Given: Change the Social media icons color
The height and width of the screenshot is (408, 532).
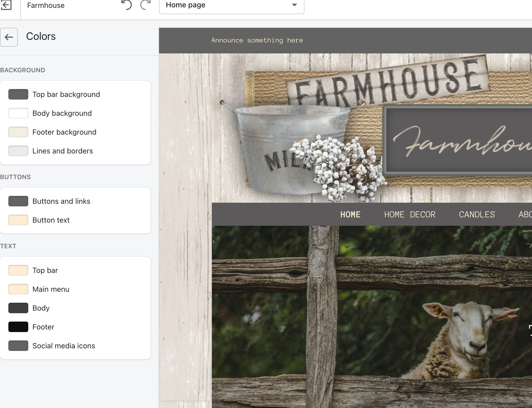Looking at the screenshot, I should [18, 346].
